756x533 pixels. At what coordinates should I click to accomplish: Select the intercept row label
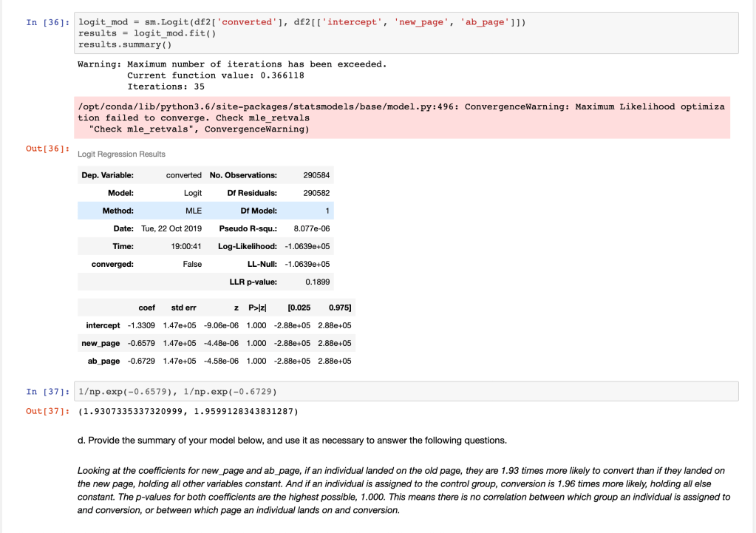point(103,325)
